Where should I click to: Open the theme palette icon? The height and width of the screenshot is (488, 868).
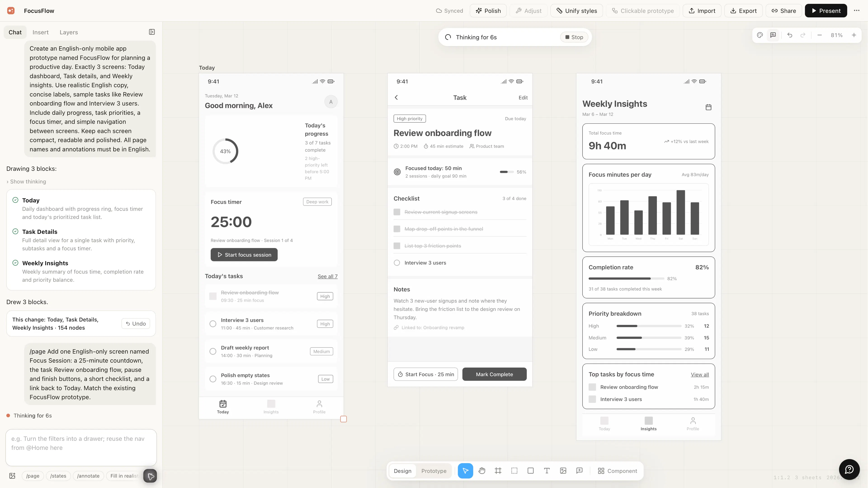tap(760, 35)
